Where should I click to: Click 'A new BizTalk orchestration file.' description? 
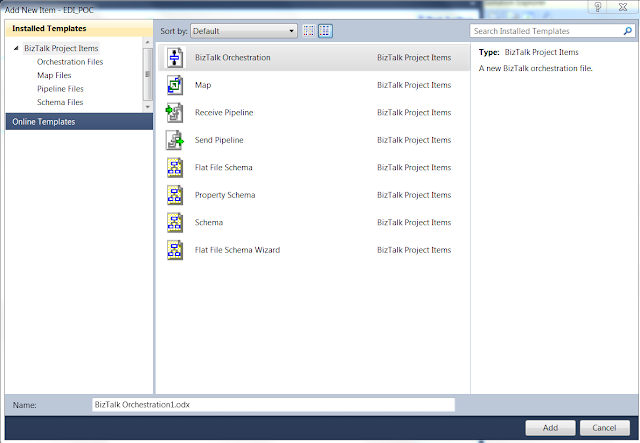pyautogui.click(x=536, y=69)
